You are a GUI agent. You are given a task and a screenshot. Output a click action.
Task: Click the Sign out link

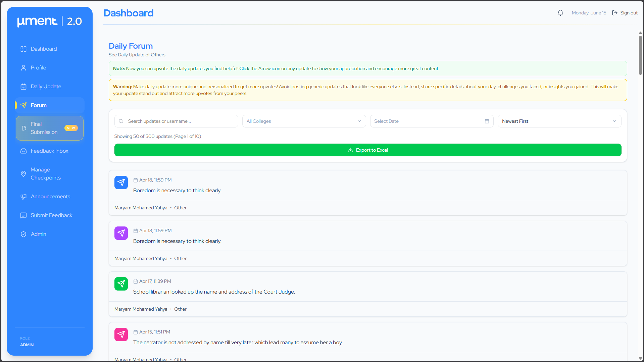(625, 13)
